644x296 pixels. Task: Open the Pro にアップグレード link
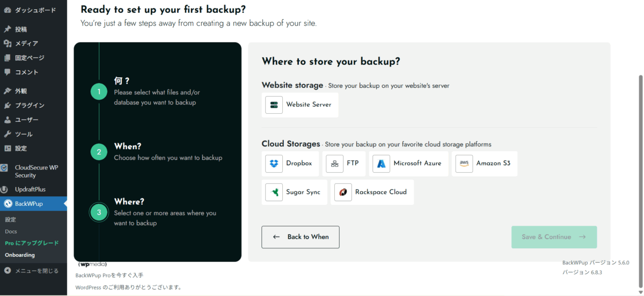[x=32, y=243]
